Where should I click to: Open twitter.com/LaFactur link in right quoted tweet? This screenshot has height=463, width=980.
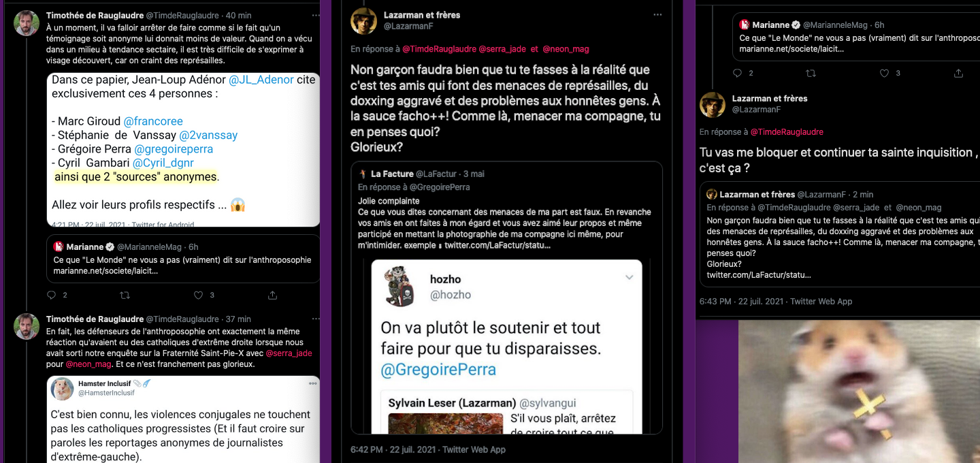[x=759, y=275]
